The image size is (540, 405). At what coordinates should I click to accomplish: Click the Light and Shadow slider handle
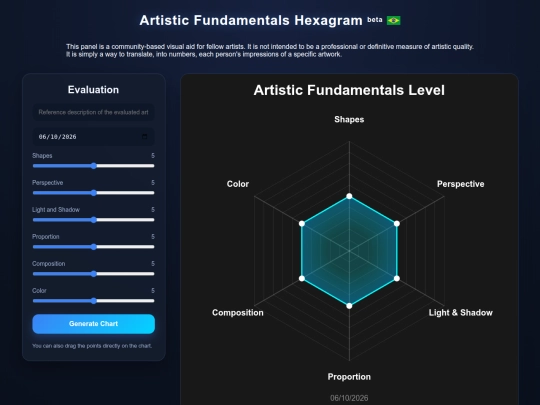tap(94, 220)
